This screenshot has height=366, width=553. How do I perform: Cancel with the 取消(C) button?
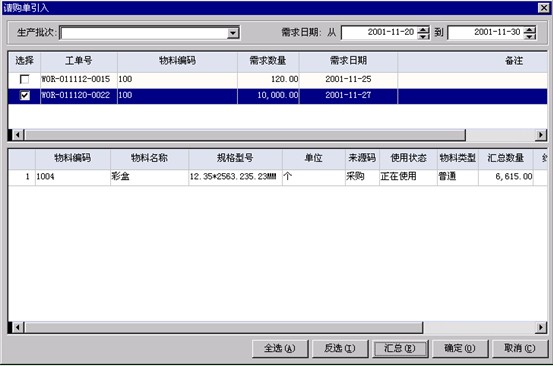coord(520,349)
